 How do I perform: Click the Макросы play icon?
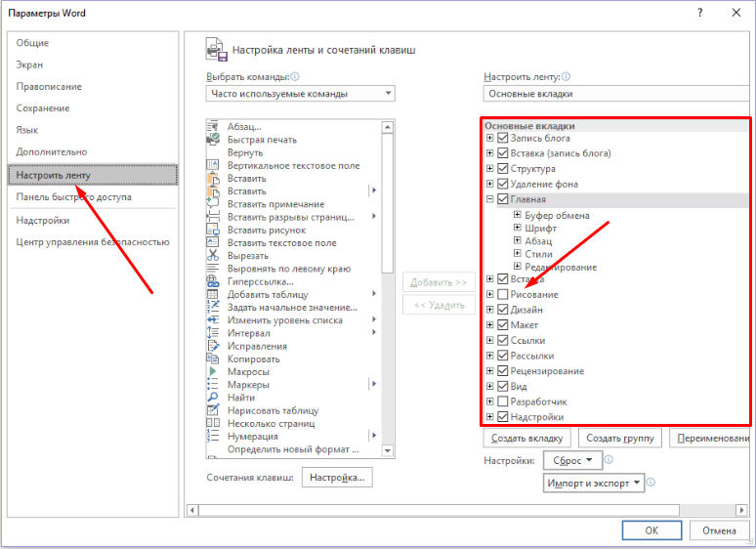213,371
